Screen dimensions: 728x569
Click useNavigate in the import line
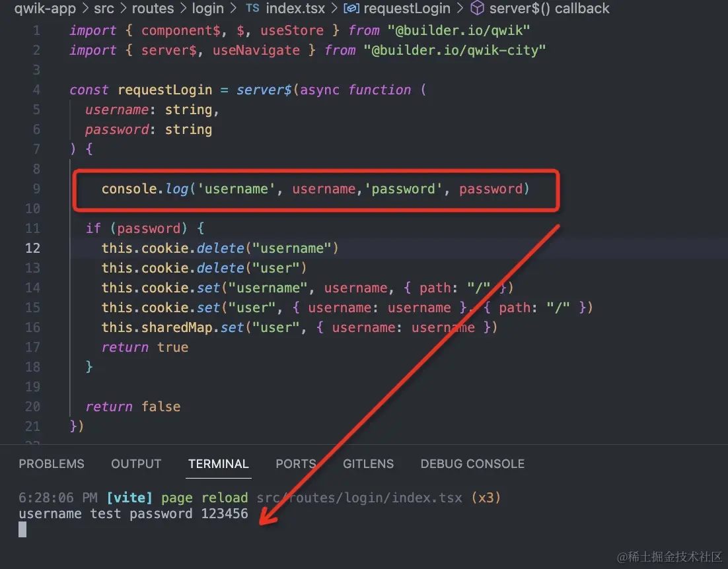click(256, 50)
